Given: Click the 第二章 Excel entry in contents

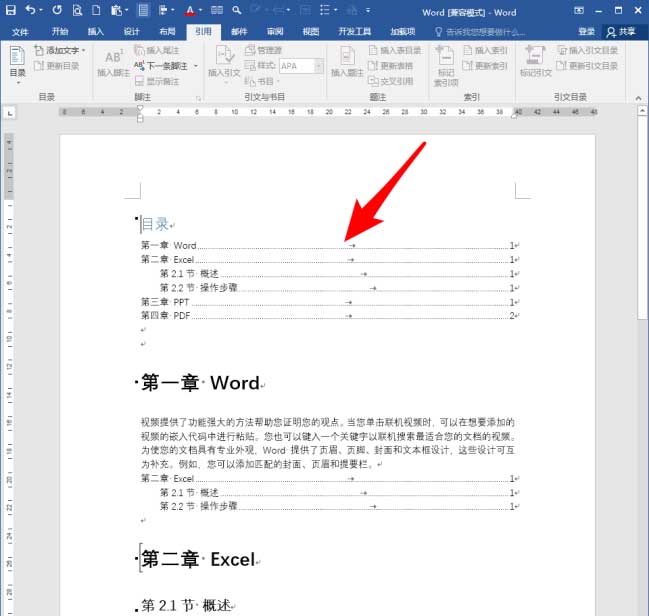Looking at the screenshot, I should [168, 259].
